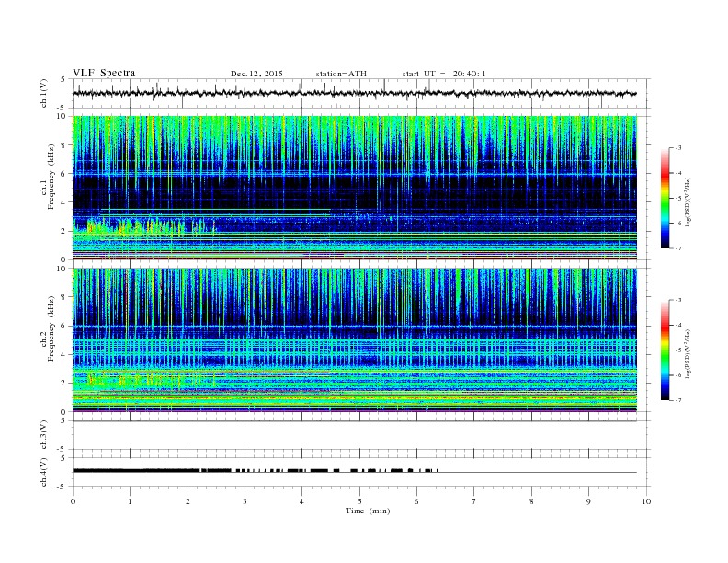Click the 'VLF Spectra' title text
The height and width of the screenshot is (563, 728).
point(104,73)
